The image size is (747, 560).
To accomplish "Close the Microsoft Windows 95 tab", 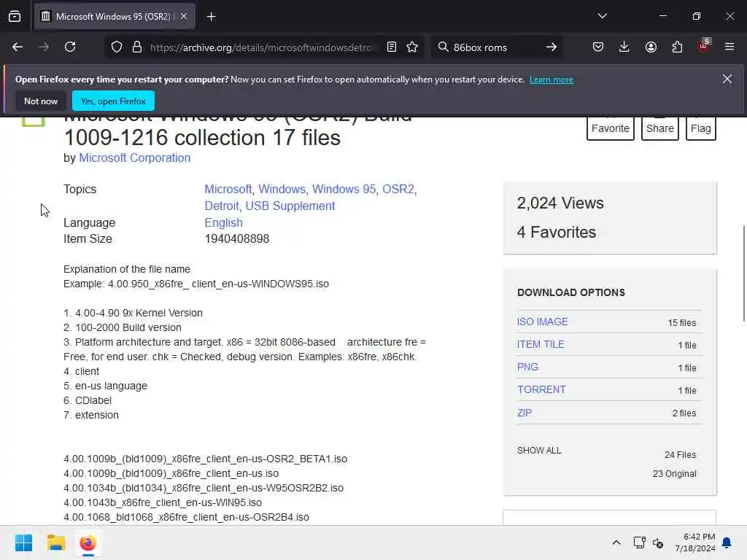I will (184, 17).
